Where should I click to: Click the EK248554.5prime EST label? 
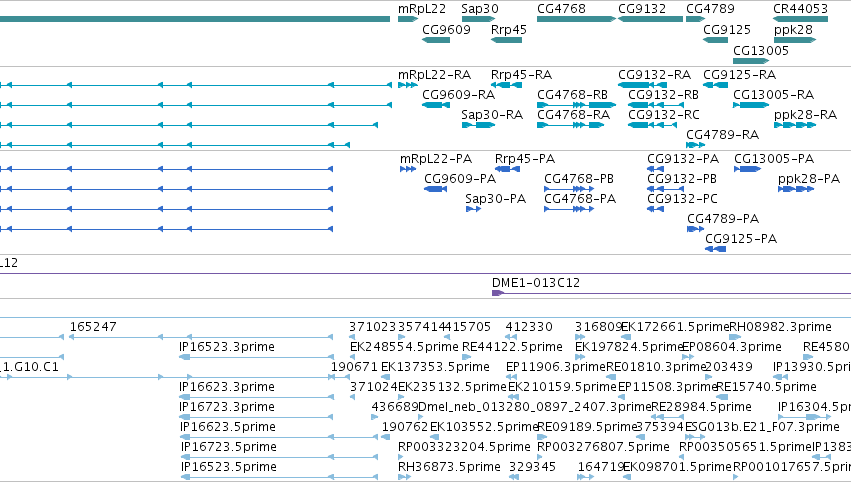(404, 347)
